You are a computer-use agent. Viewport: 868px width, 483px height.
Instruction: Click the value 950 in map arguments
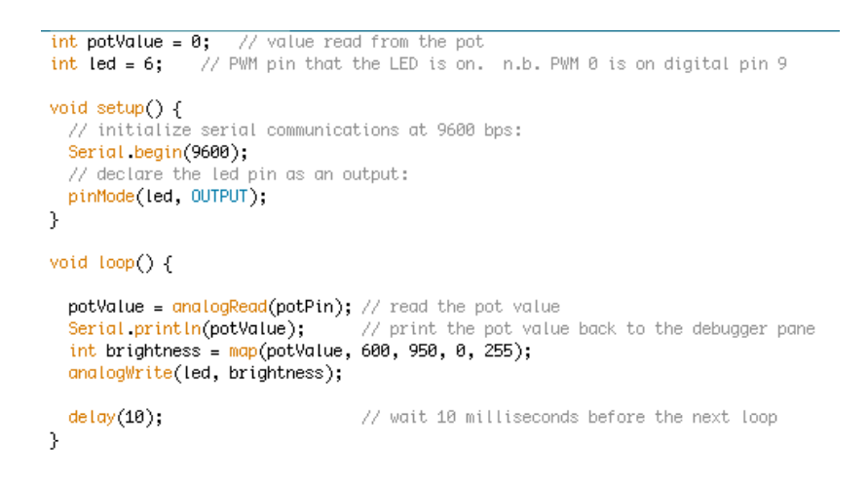(x=423, y=352)
